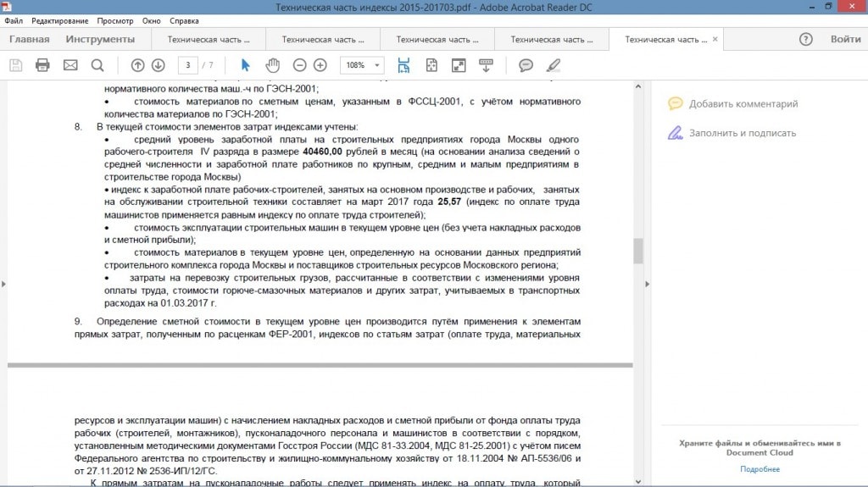The height and width of the screenshot is (487, 868).
Task: Open the Редактирование menu
Action: tap(60, 21)
